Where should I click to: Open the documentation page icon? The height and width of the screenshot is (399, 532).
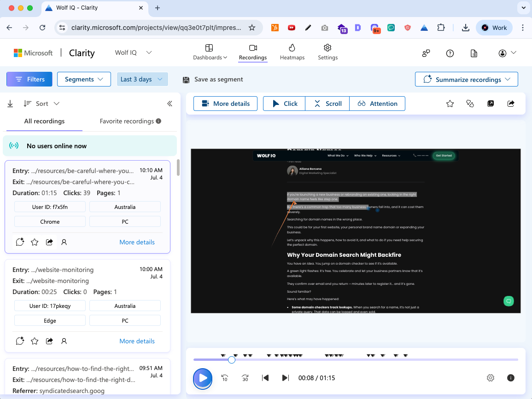click(474, 53)
